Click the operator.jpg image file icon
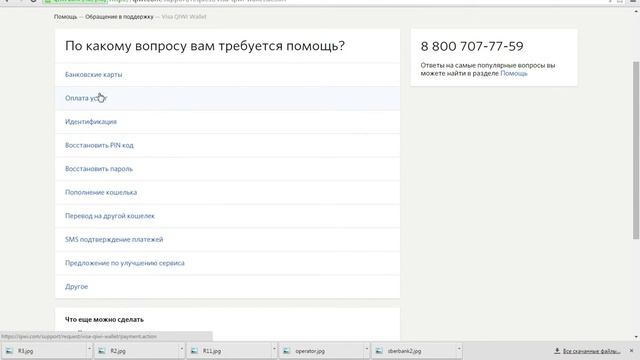 [x=287, y=351]
